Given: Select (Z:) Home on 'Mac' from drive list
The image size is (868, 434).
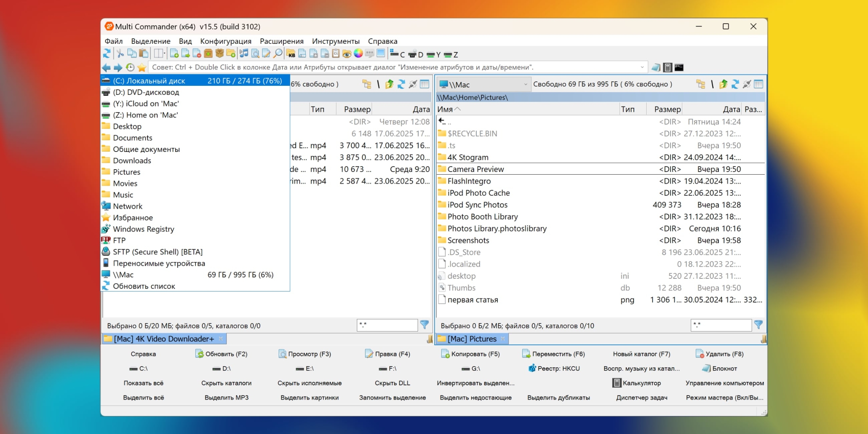Looking at the screenshot, I should click(145, 115).
